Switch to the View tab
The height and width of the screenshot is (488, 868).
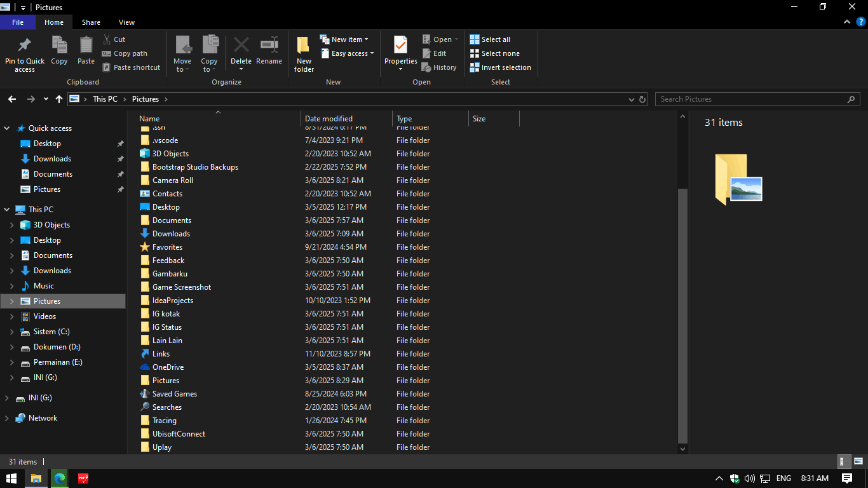pos(126,22)
